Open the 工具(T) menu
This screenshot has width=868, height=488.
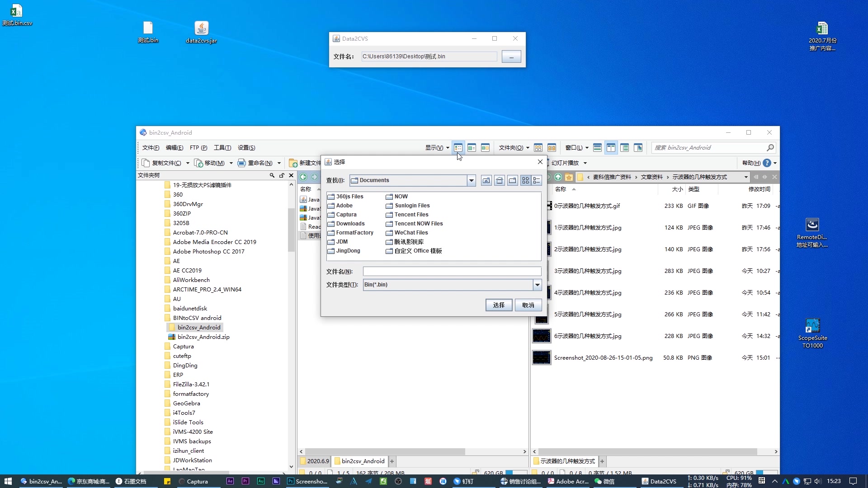[x=222, y=148]
